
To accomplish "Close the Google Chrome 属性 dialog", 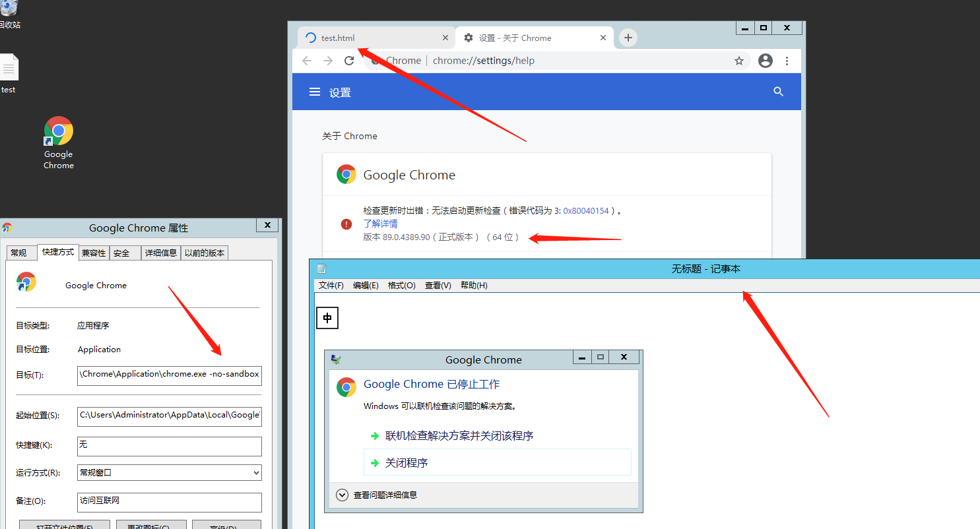I will 267,225.
